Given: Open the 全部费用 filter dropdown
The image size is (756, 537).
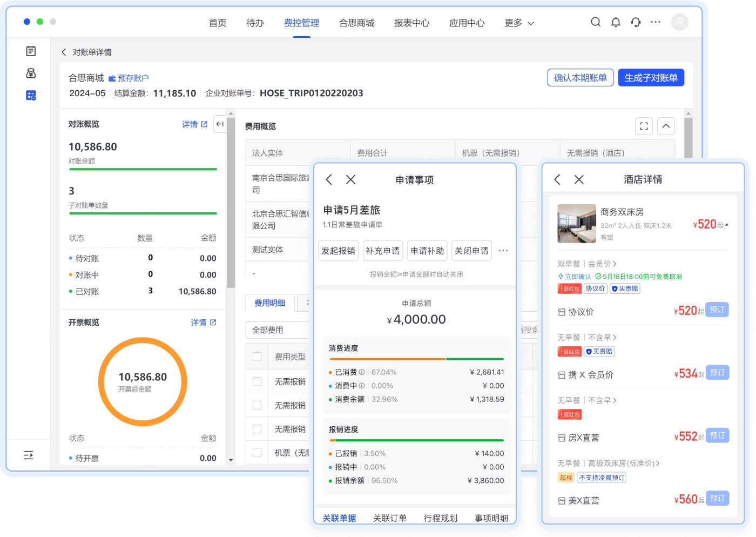Looking at the screenshot, I should (278, 330).
